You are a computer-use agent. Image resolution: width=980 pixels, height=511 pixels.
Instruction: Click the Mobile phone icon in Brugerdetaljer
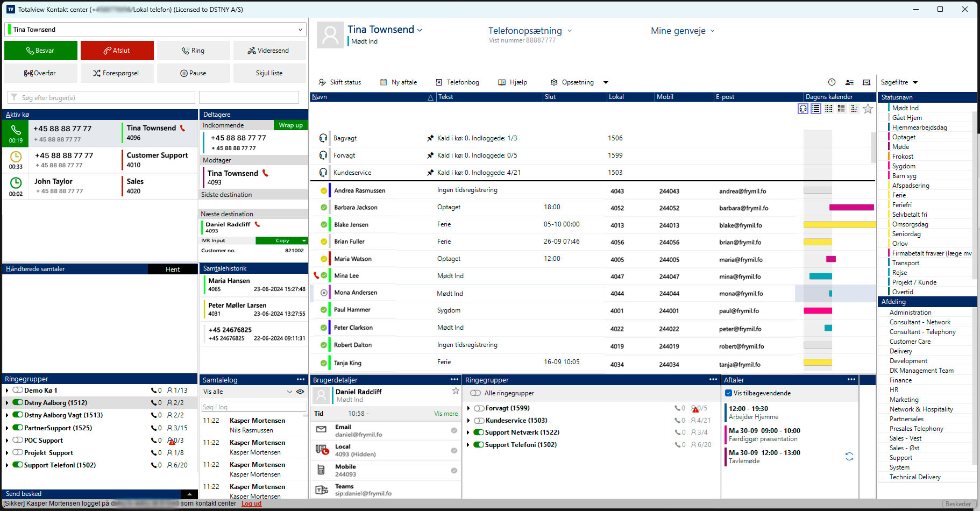click(321, 470)
